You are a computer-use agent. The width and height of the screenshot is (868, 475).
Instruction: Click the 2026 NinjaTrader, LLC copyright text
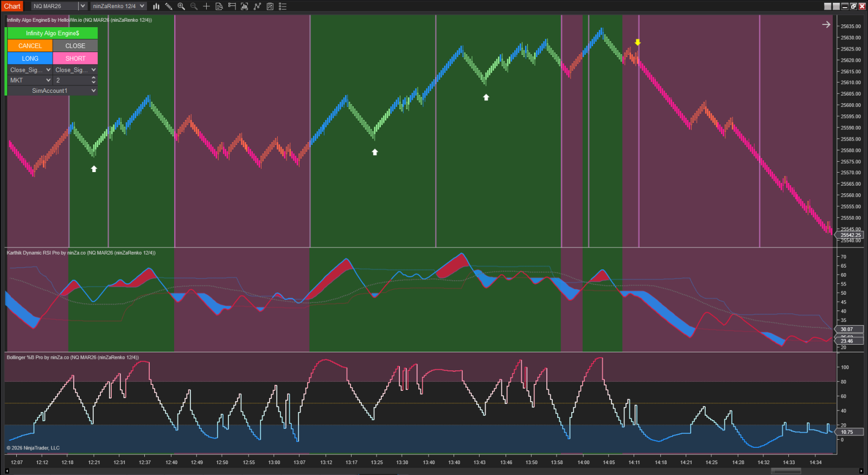click(x=33, y=448)
